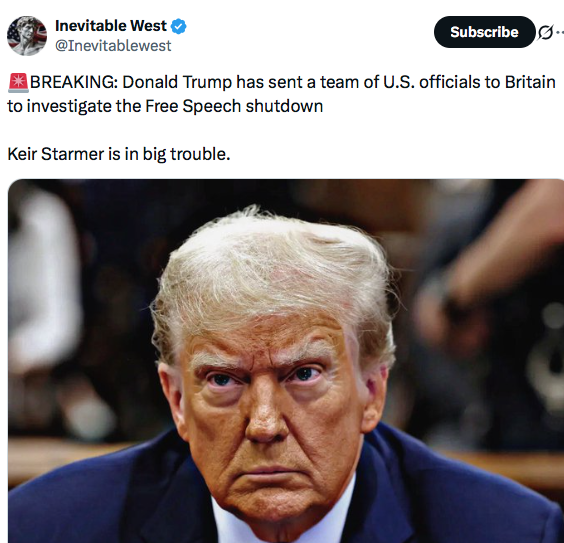This screenshot has width=564, height=543.
Task: Click the Keir Starmer sentence
Action: tap(119, 154)
